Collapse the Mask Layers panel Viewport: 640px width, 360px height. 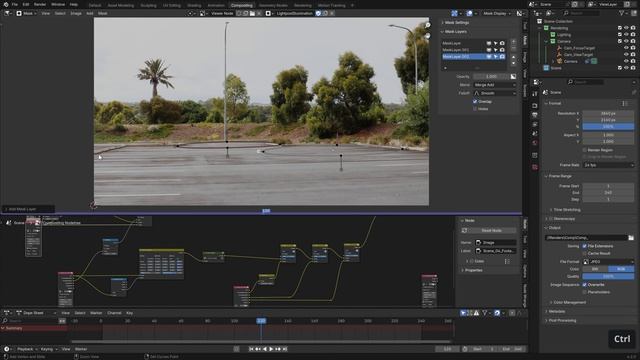(456, 31)
